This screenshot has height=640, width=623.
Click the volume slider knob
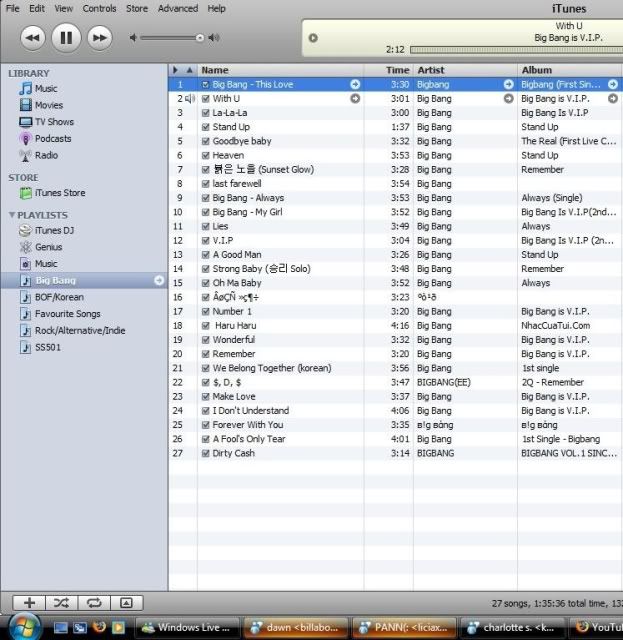200,38
